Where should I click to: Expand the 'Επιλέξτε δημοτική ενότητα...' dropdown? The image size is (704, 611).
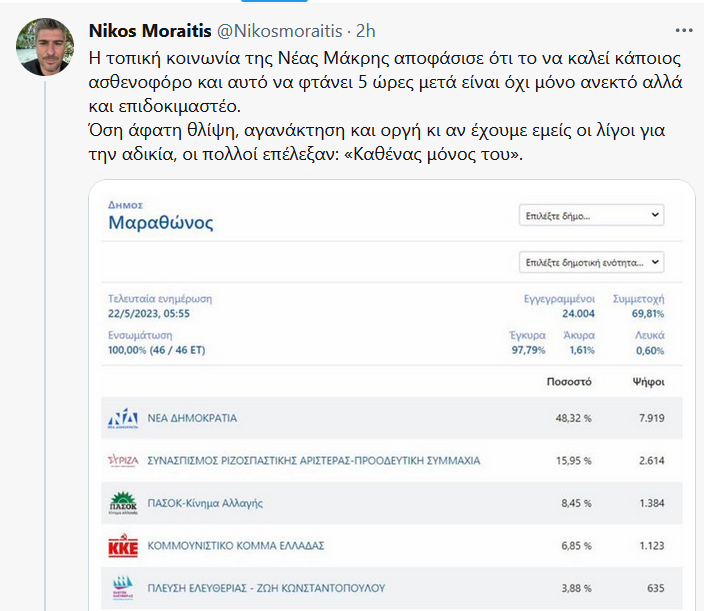tap(591, 262)
